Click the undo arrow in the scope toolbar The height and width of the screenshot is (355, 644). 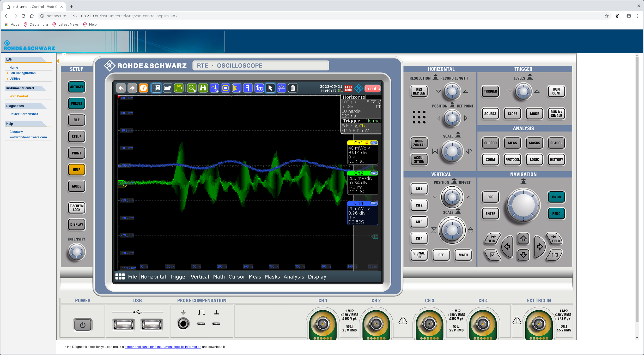point(121,88)
